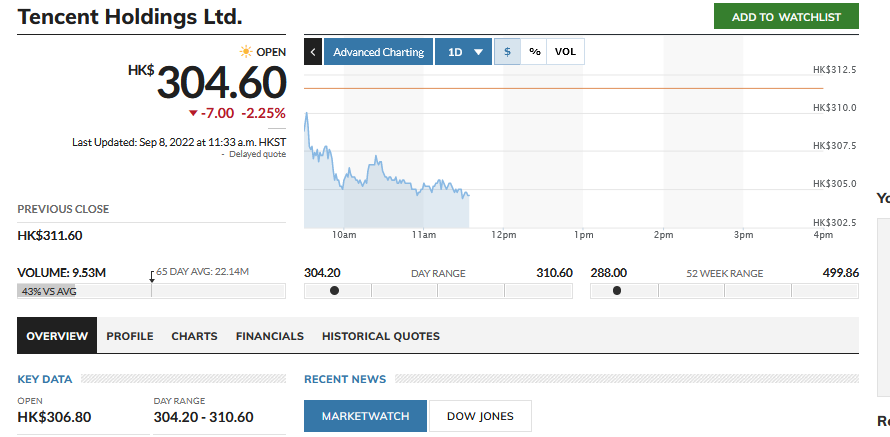Click the day range position dot

click(x=334, y=291)
